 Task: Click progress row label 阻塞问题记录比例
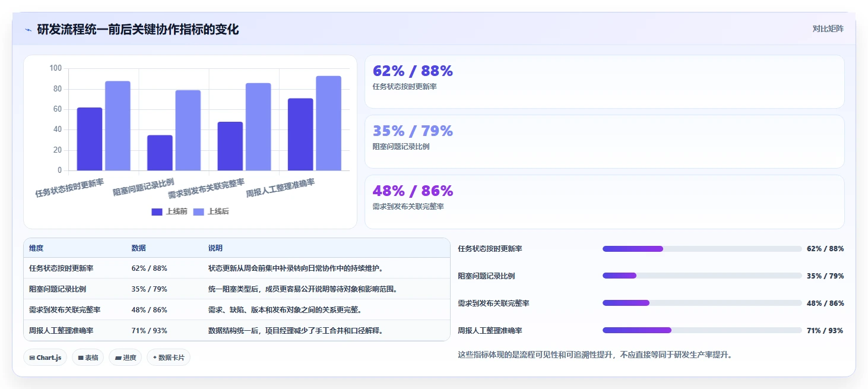pos(486,276)
